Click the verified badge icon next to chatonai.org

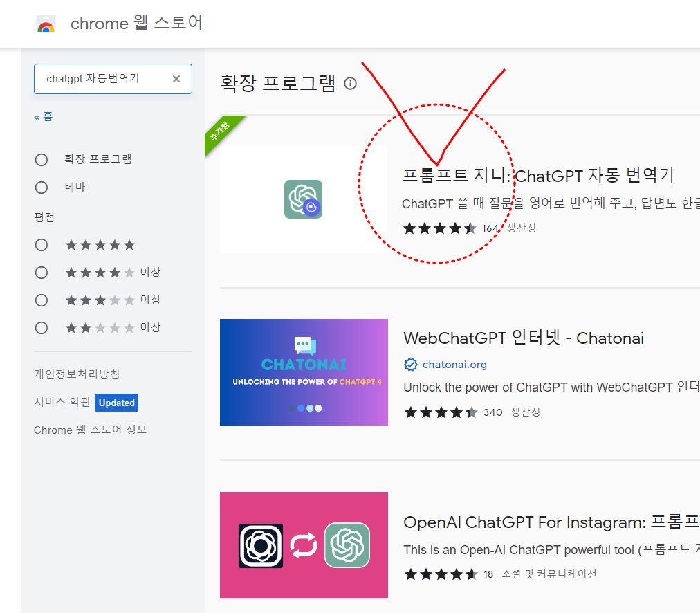[411, 365]
